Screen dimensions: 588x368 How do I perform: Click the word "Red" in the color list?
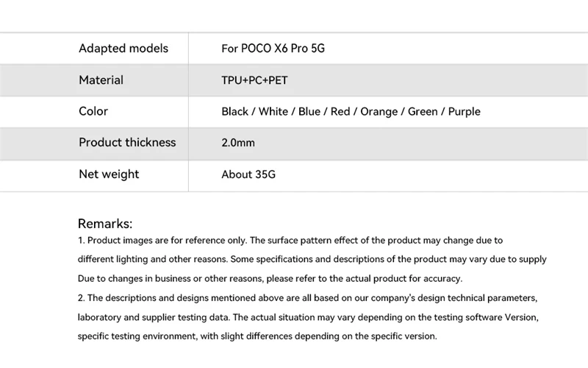(x=340, y=112)
